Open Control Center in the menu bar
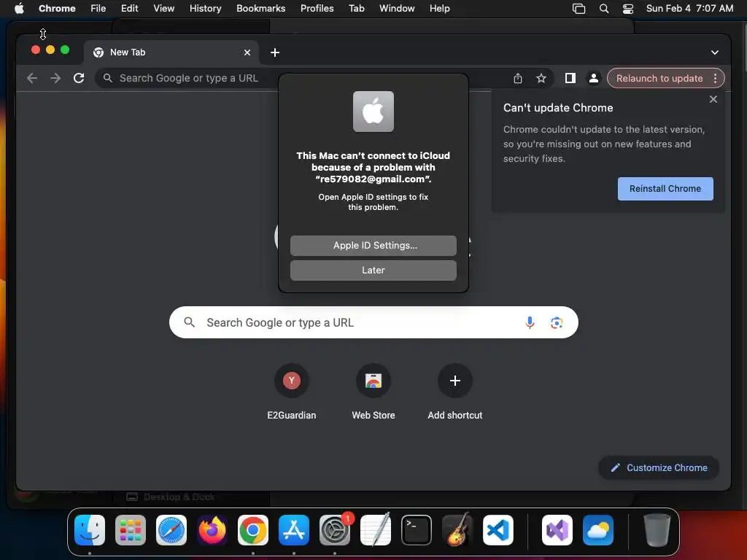The height and width of the screenshot is (560, 747). [628, 9]
